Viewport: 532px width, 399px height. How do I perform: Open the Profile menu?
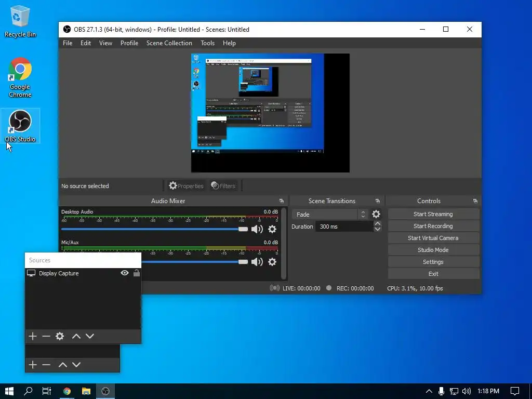point(129,43)
